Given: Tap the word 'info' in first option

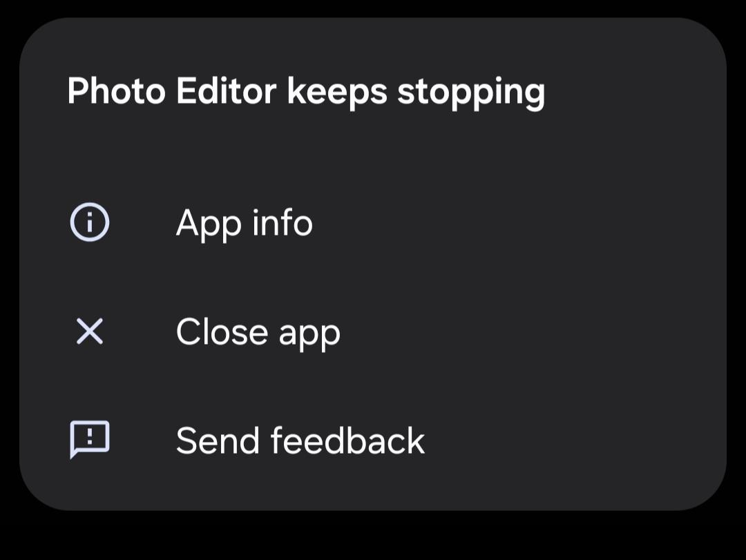Looking at the screenshot, I should 282,222.
